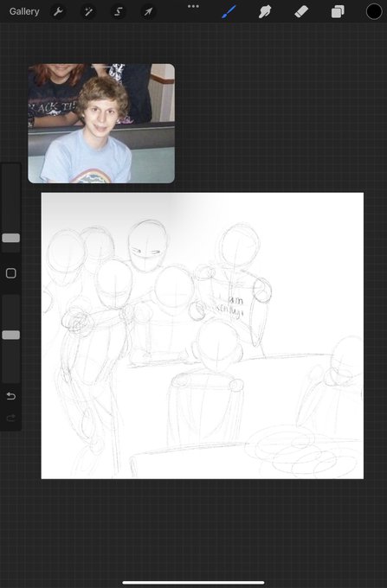Tap the reference photo thumbnail
The height and width of the screenshot is (588, 387).
[x=101, y=124]
